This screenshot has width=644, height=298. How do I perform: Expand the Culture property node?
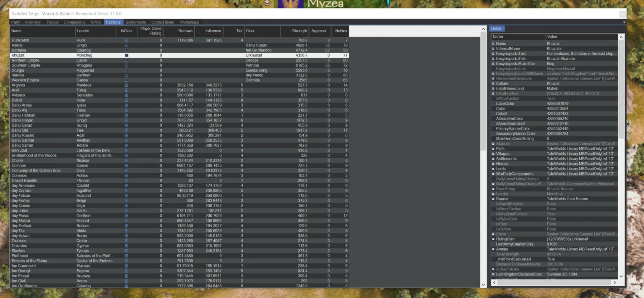pos(493,83)
